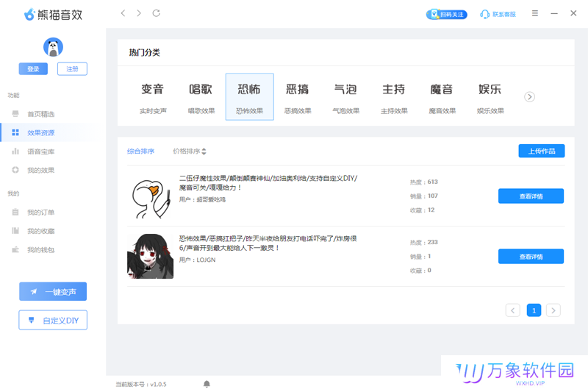Sort by 综合排序
This screenshot has height=392, width=588.
click(140, 152)
